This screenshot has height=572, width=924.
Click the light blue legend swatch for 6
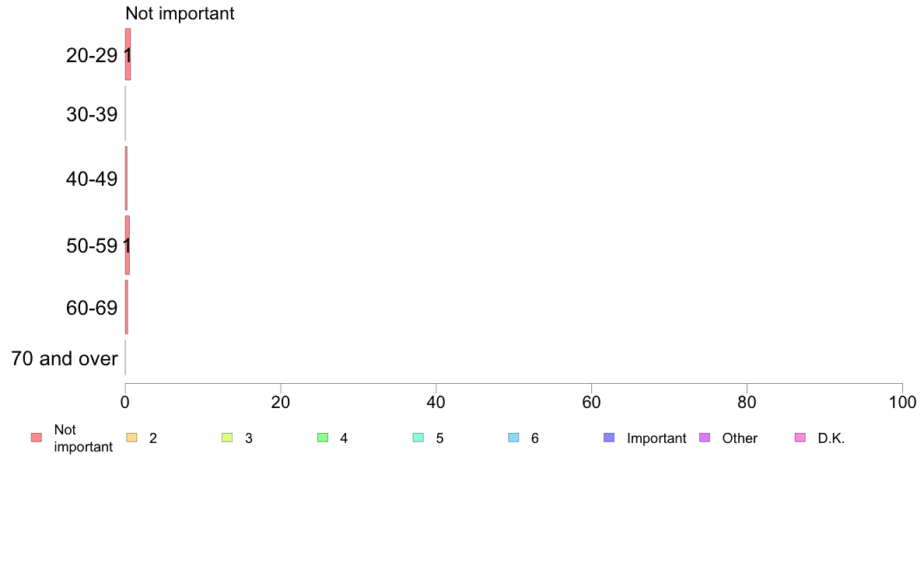pos(513,437)
